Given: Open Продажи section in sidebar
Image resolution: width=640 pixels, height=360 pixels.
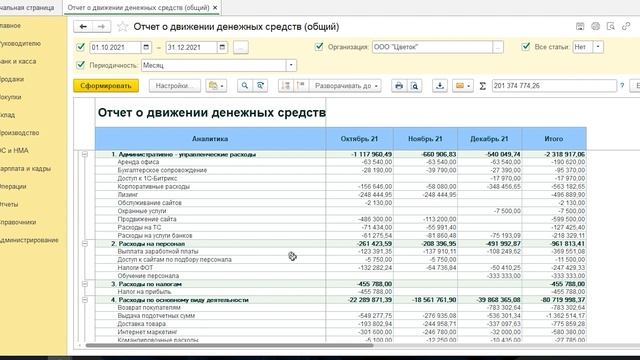Looking at the screenshot, I should point(12,79).
